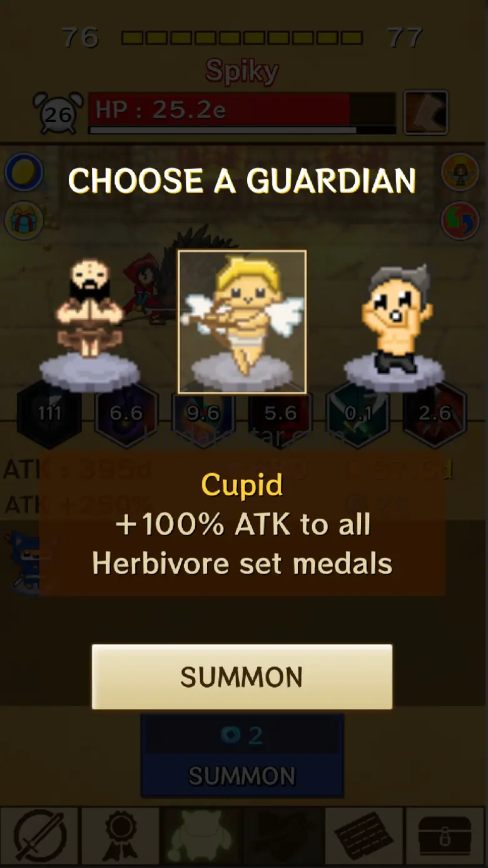488x868 pixels.
Task: Tap the red-blue swap circle icon
Action: coord(460,220)
